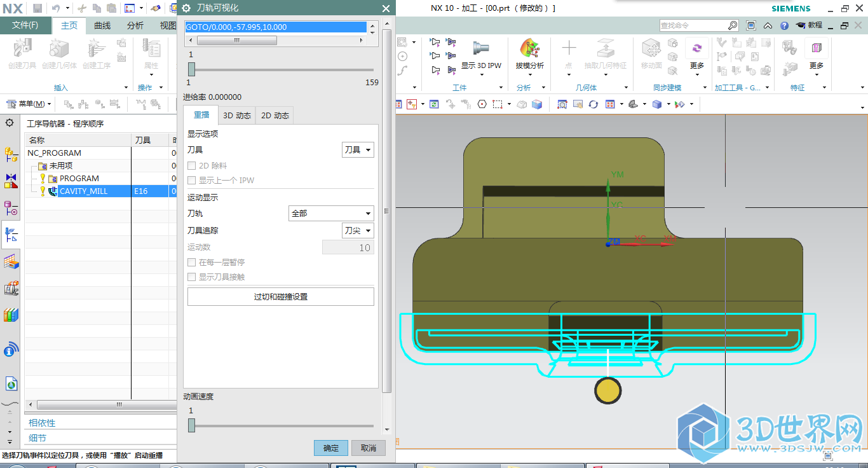Open Assembly Navigator icon in resource bar

coord(11,154)
